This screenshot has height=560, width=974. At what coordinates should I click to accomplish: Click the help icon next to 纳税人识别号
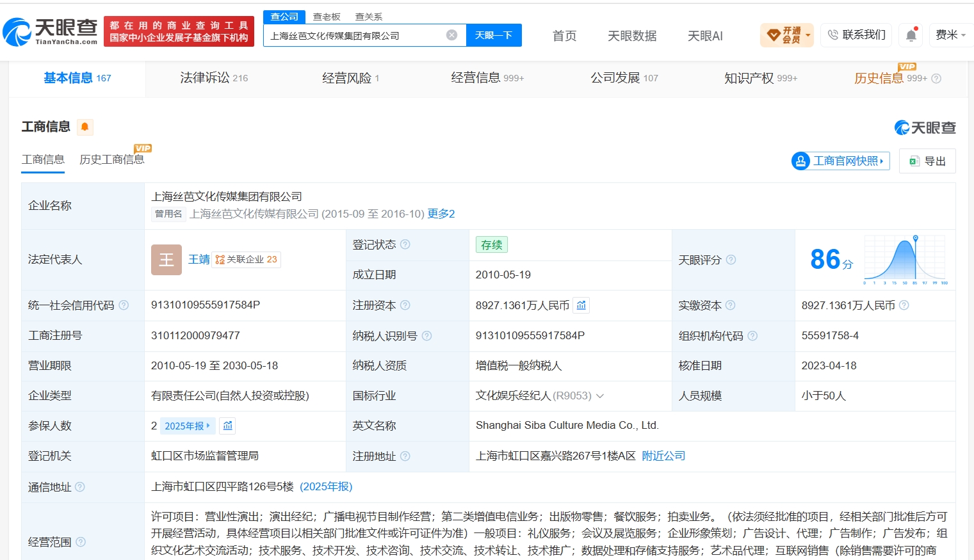[427, 335]
